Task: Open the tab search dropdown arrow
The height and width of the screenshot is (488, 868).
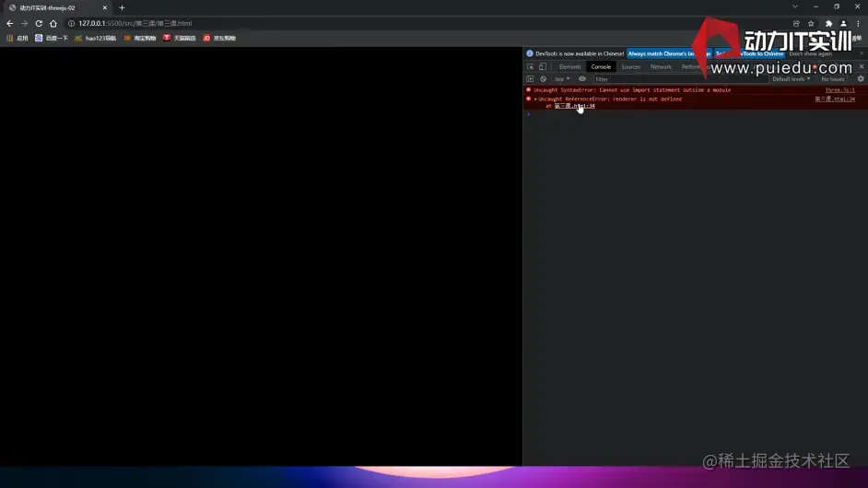Action: 795,6
